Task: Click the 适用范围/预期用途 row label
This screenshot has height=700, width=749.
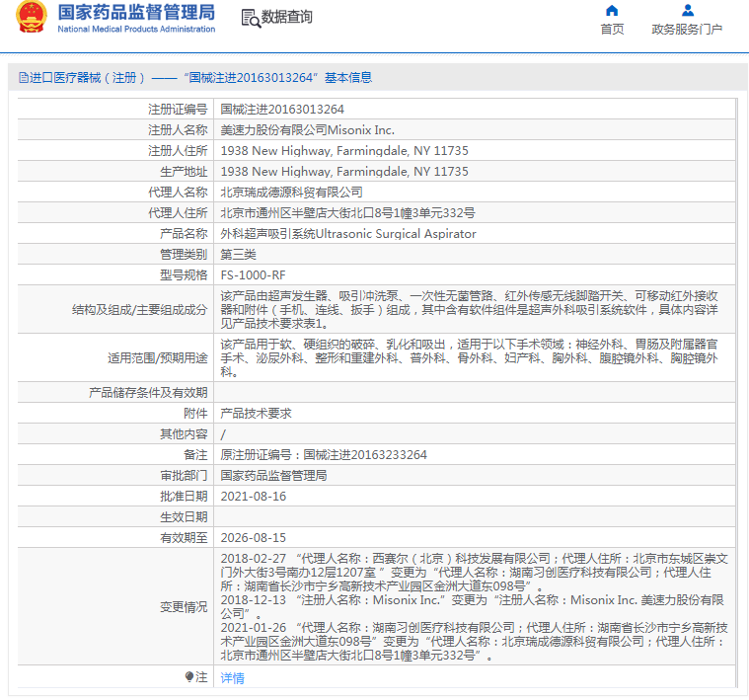Action: click(x=158, y=357)
